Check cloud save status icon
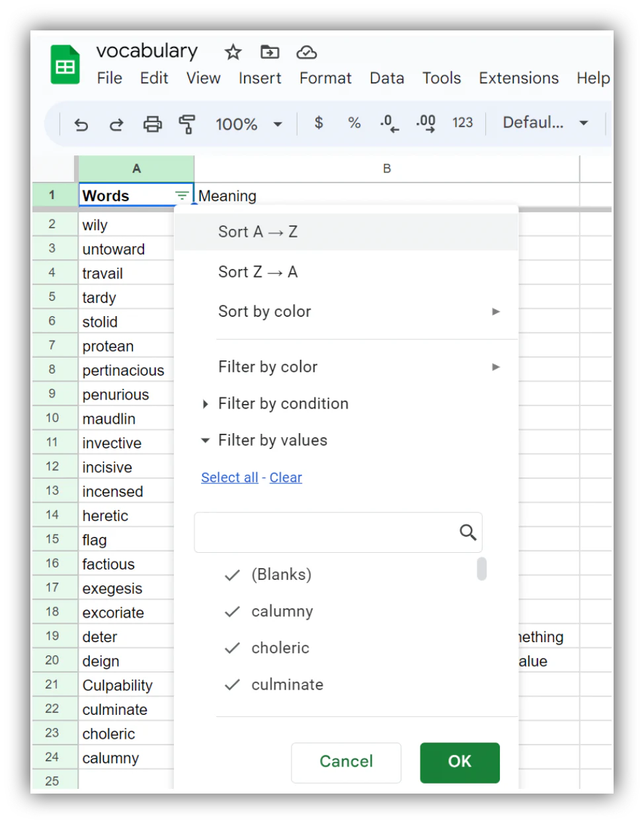Viewport: 644px width, 824px height. click(x=306, y=52)
